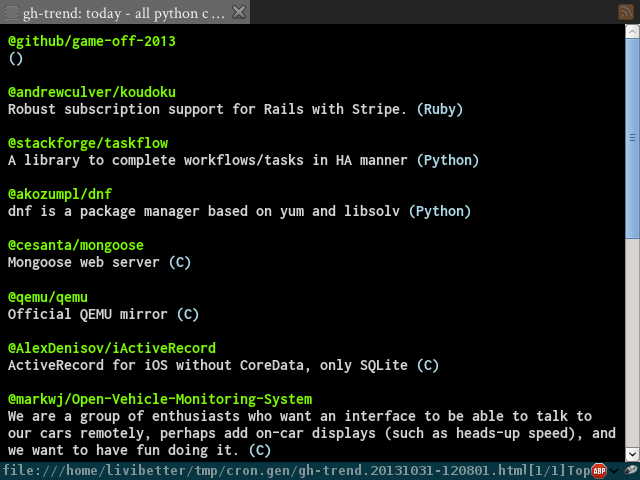Viewport: 640px width, 480px height.
Task: Click the scrollbar up arrow
Action: pyautogui.click(x=632, y=31)
